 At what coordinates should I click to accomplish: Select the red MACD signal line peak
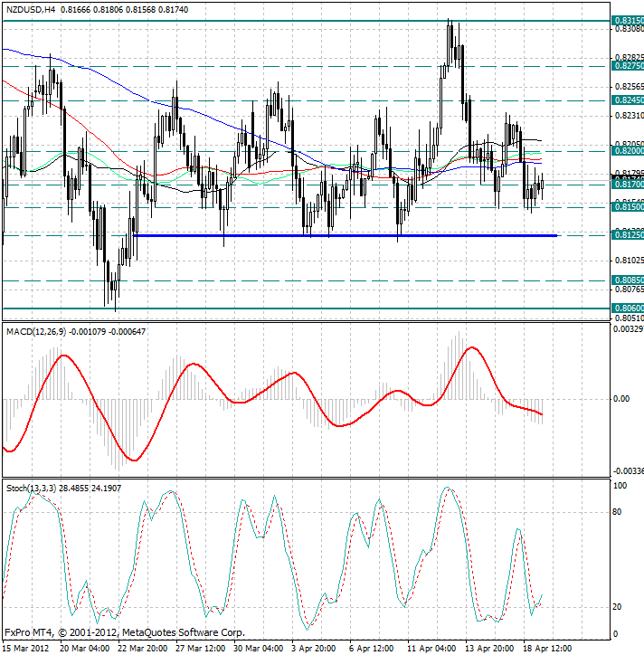pos(472,347)
